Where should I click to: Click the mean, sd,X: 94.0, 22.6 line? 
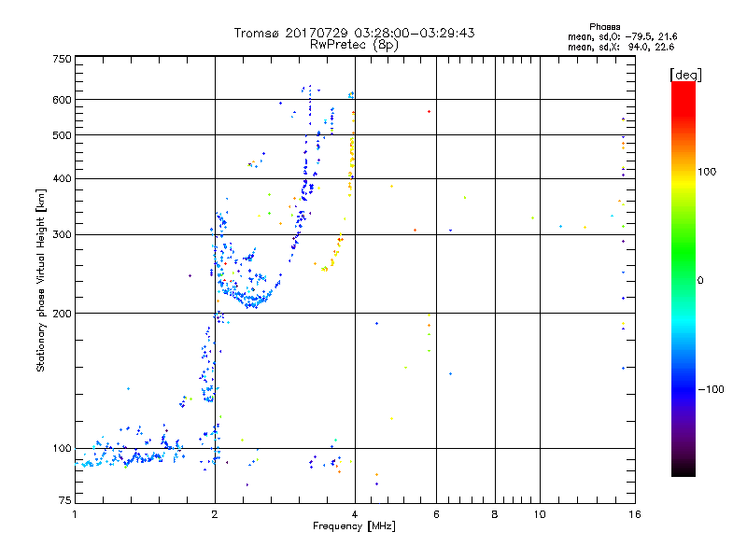621,47
